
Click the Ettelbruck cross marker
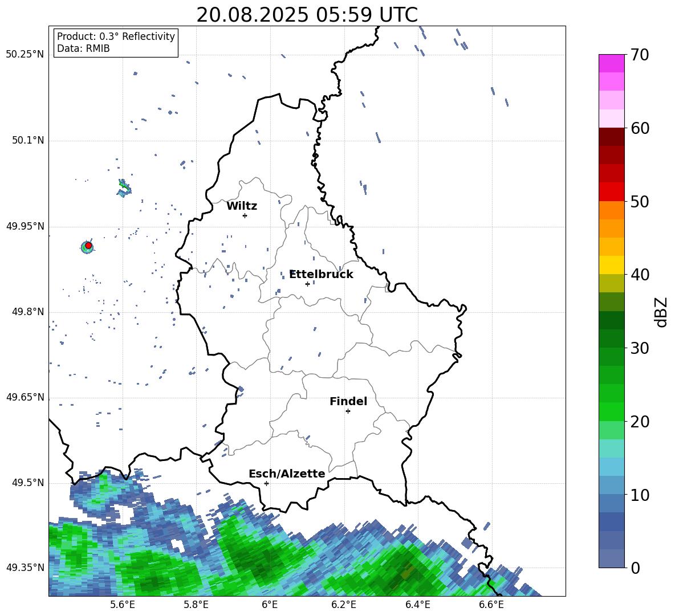click(307, 284)
